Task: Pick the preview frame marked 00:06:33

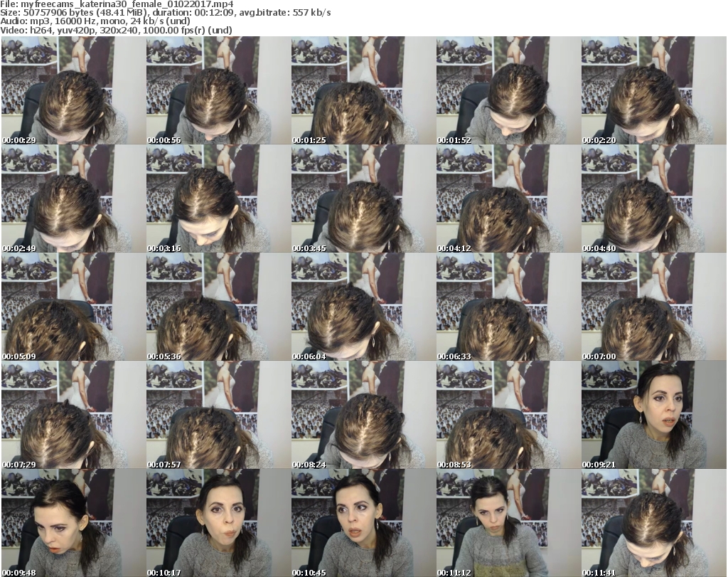Action: point(508,307)
